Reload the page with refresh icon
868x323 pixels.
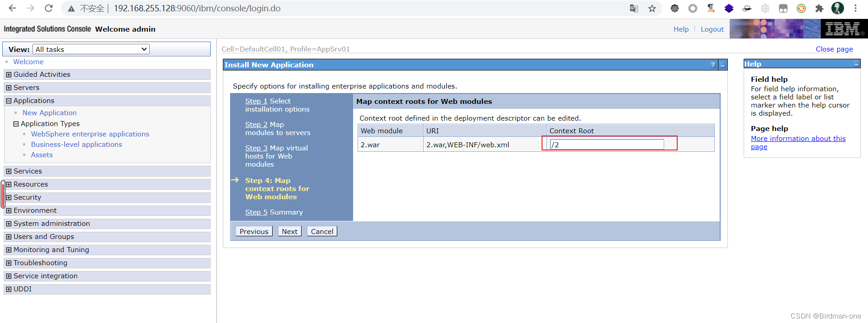click(49, 8)
